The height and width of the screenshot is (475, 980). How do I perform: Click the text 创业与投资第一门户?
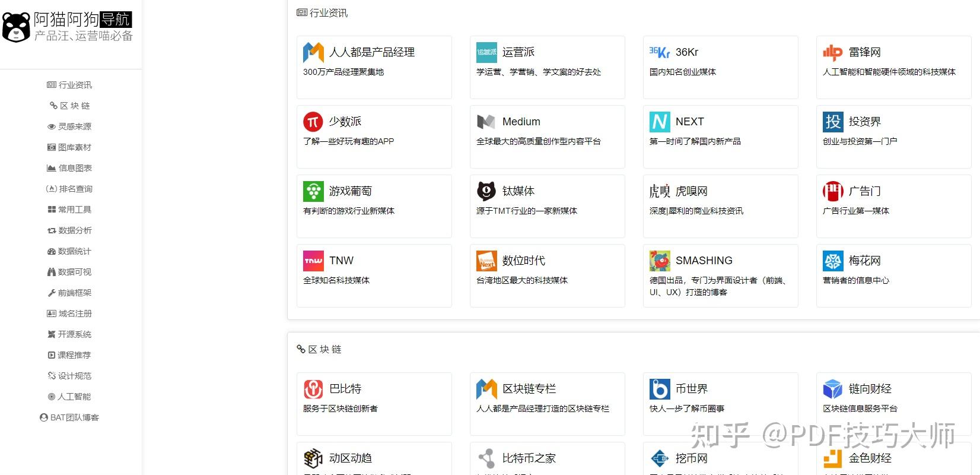point(860,141)
